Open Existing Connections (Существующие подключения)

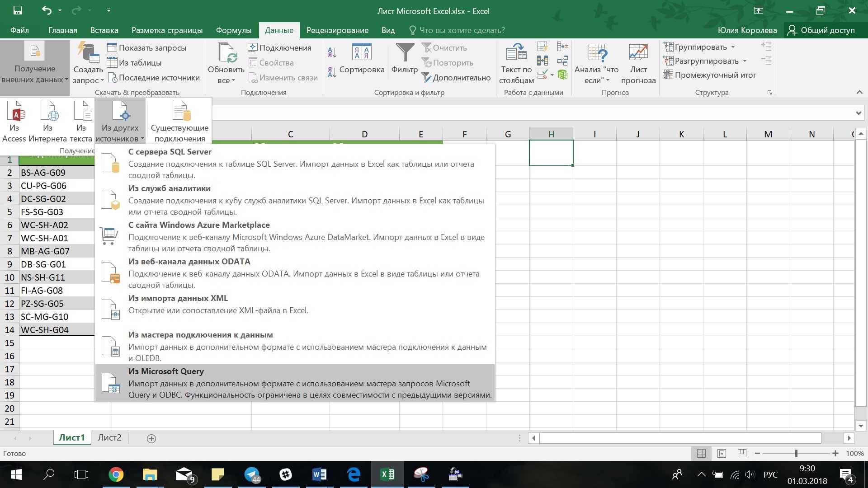tap(179, 121)
